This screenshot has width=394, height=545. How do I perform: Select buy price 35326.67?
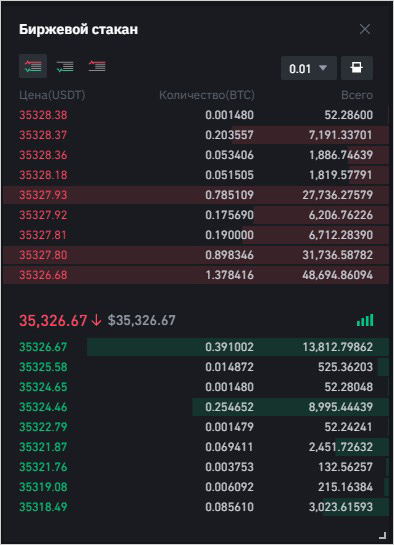click(43, 347)
